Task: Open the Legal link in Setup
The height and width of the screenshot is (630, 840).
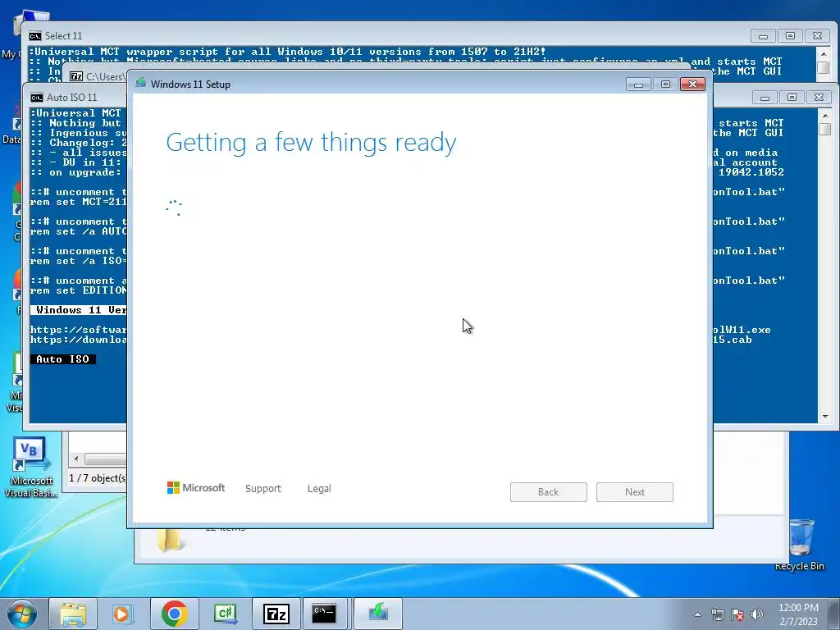Action: tap(319, 489)
